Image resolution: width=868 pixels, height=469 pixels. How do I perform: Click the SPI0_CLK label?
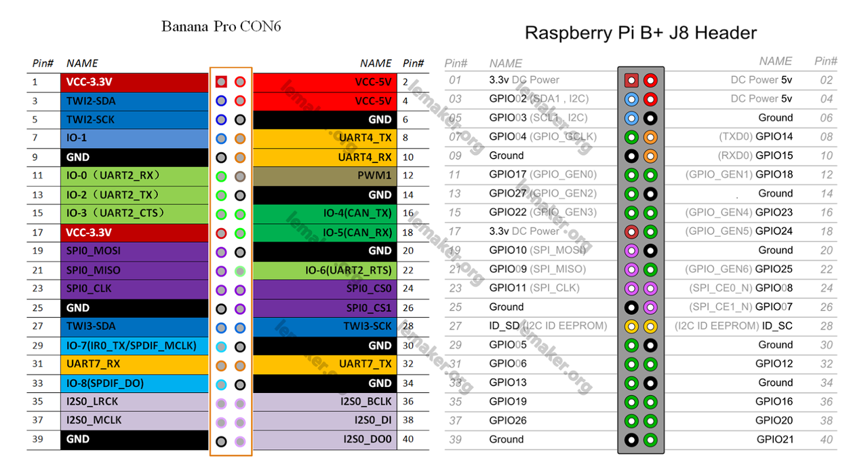pyautogui.click(x=89, y=288)
